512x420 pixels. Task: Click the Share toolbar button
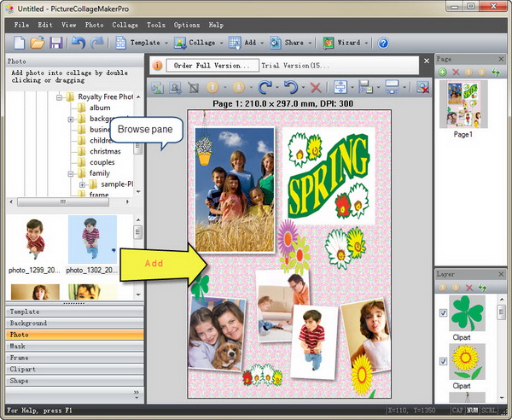coord(287,43)
